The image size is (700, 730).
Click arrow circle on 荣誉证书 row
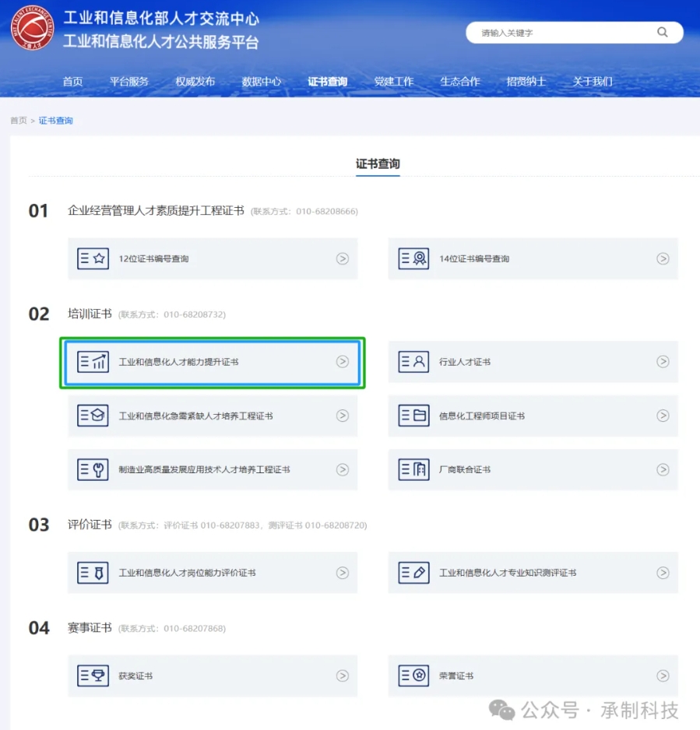pos(663,676)
